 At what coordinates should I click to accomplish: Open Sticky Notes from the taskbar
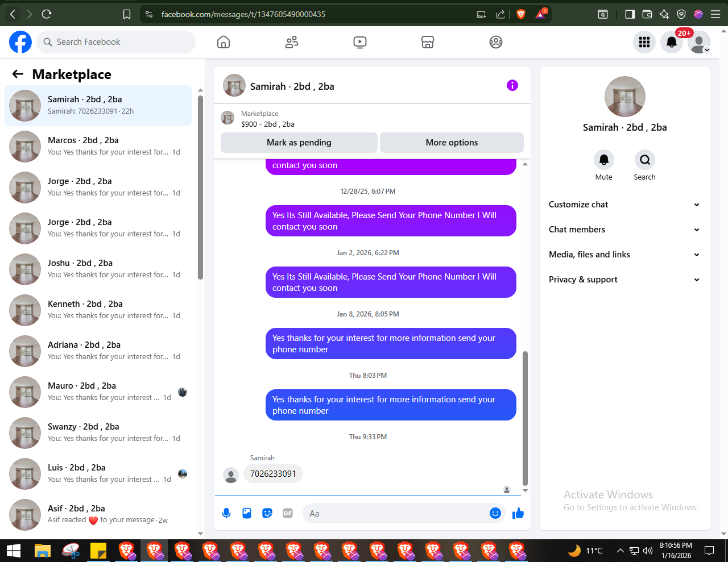pyautogui.click(x=98, y=551)
